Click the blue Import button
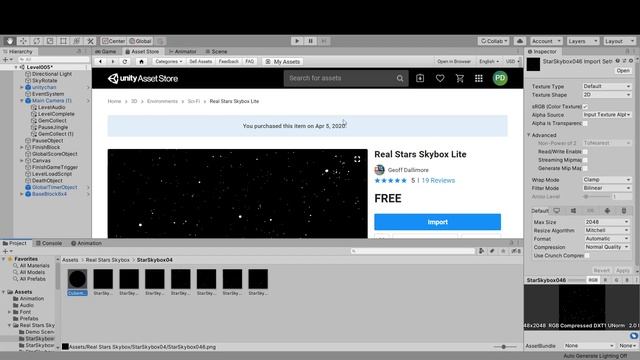 click(x=438, y=222)
